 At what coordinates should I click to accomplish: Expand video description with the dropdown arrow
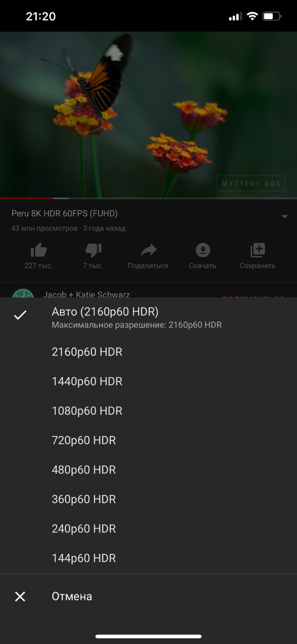(x=284, y=217)
